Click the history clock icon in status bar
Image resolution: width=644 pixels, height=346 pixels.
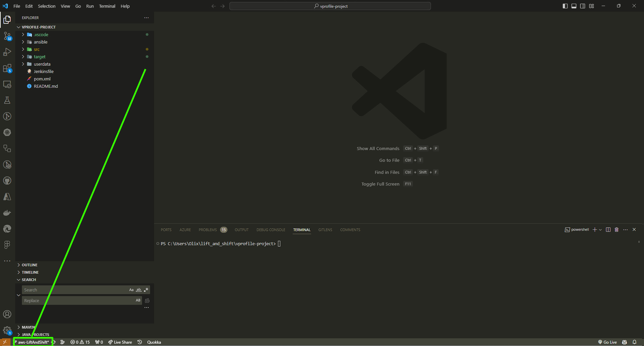click(x=140, y=342)
